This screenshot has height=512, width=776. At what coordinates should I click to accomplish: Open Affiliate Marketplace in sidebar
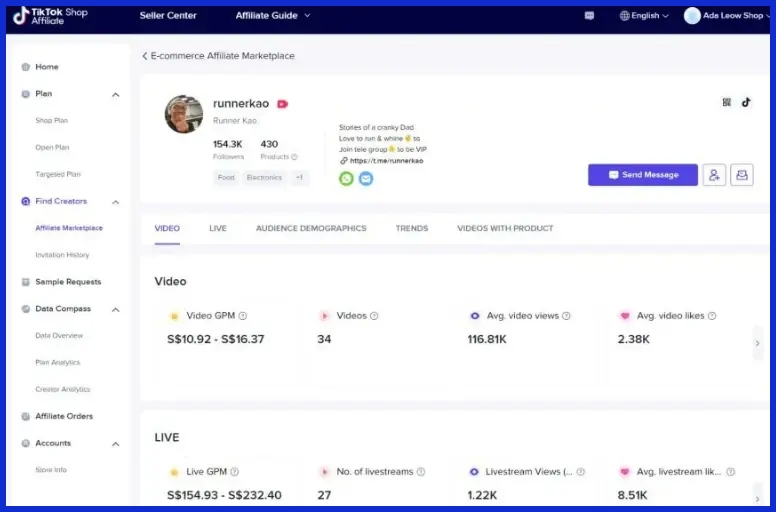69,228
